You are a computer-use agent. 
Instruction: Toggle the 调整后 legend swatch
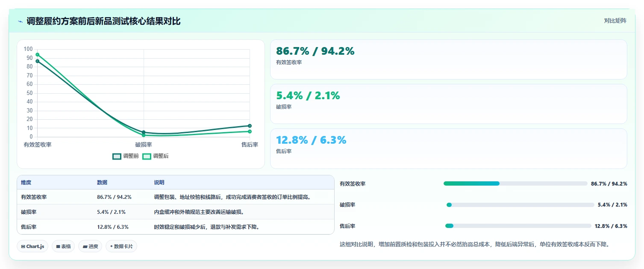[147, 157]
